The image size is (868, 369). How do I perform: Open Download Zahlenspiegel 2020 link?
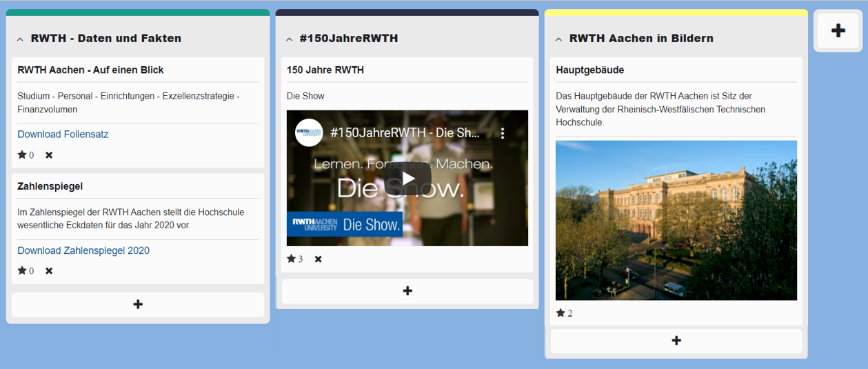click(83, 250)
